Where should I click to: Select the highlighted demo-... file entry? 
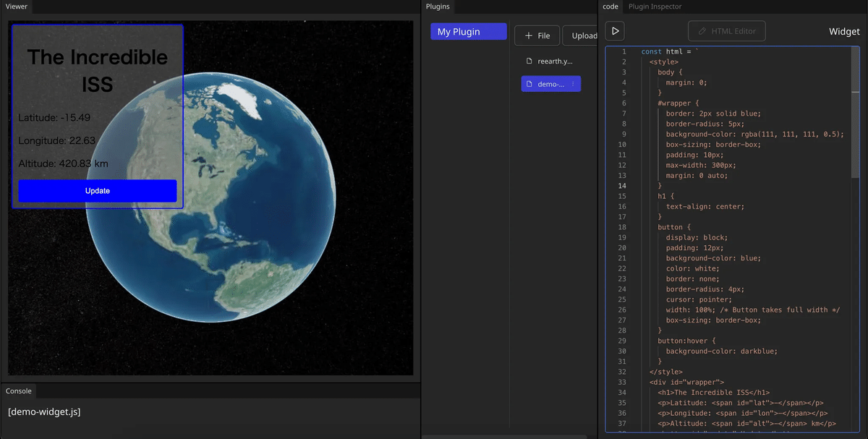pos(546,85)
